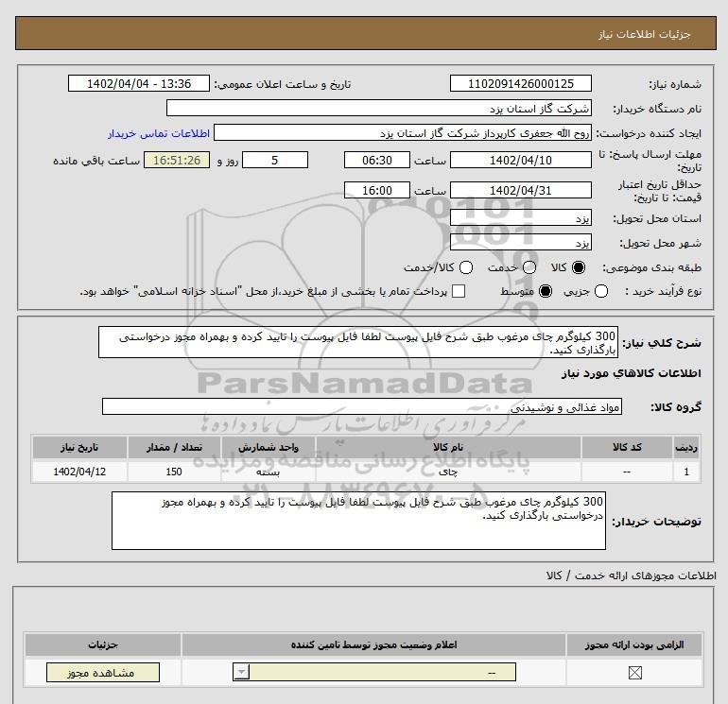Click the اعلام وضعیت مجوز column header
This screenshot has height=704, width=728.
pyautogui.click(x=373, y=645)
